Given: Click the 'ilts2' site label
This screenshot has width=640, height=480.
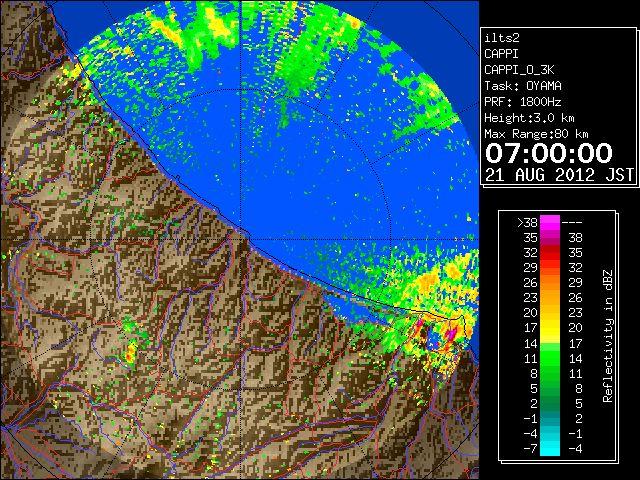Looking at the screenshot, I should 502,38.
